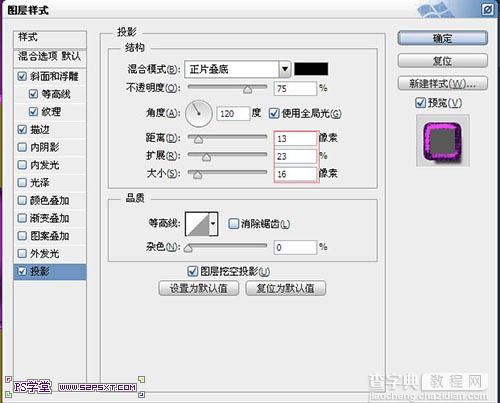Viewport: 500px width, 403px height.
Task: Select the 渐变叠加 row label
Action: [x=49, y=218]
